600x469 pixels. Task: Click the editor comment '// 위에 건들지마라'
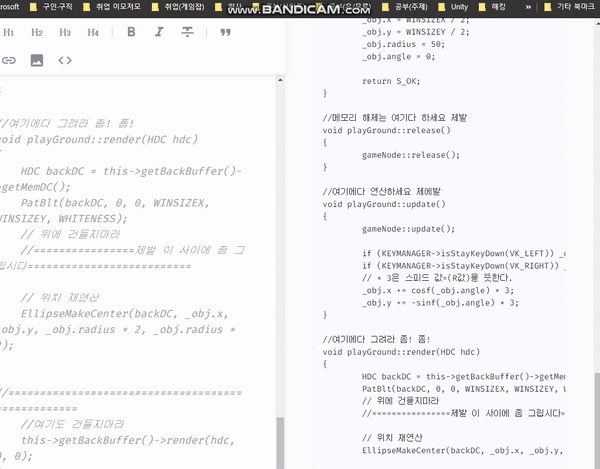70,234
